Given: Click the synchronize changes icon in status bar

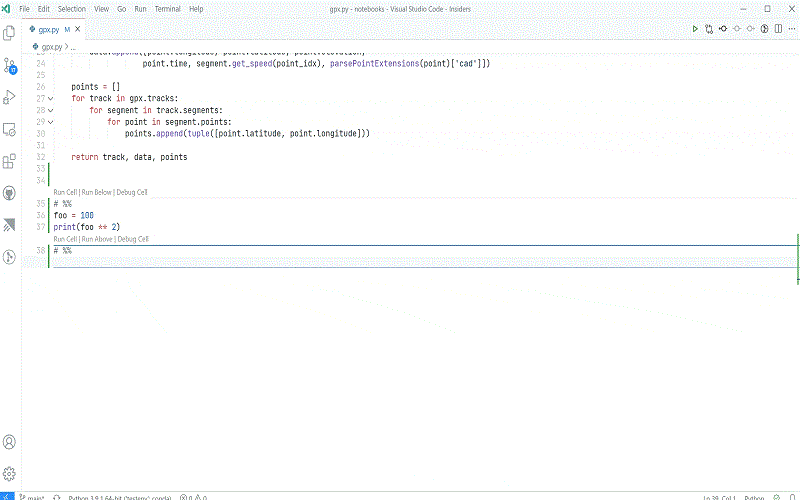Looking at the screenshot, I should (x=57, y=497).
